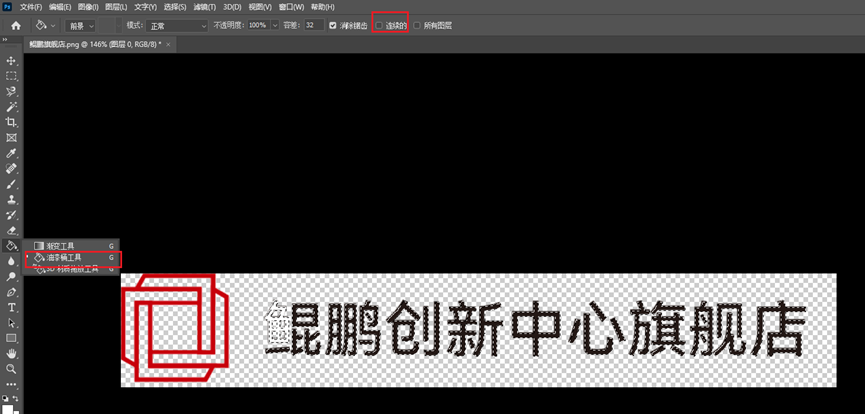Image resolution: width=865 pixels, height=414 pixels.
Task: Select the Lasso tool
Action: [x=11, y=92]
